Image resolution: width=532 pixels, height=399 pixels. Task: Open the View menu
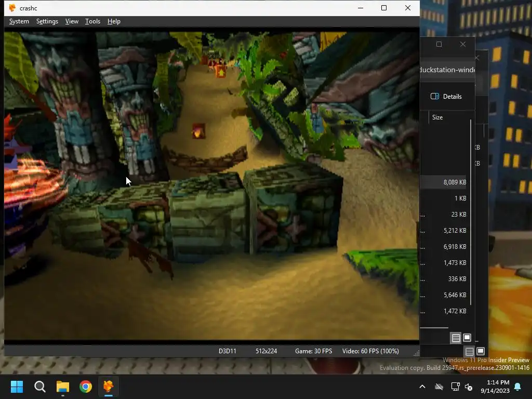[x=72, y=21]
